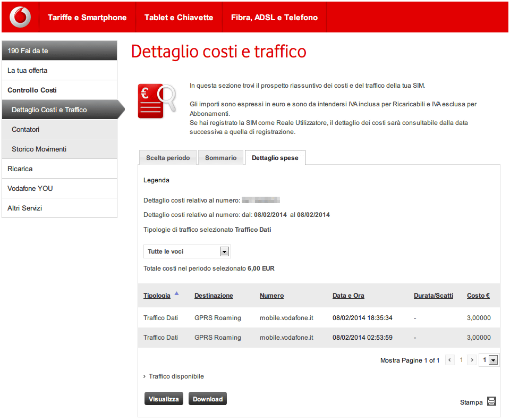
Task: Click the total cost 6,00 EUR
Action: 261,268
